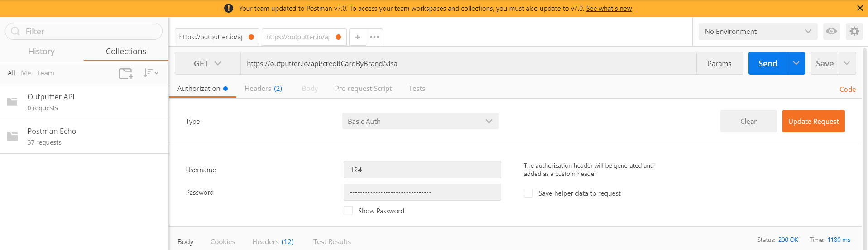
Task: Open the collection sort order icon
Action: (150, 73)
